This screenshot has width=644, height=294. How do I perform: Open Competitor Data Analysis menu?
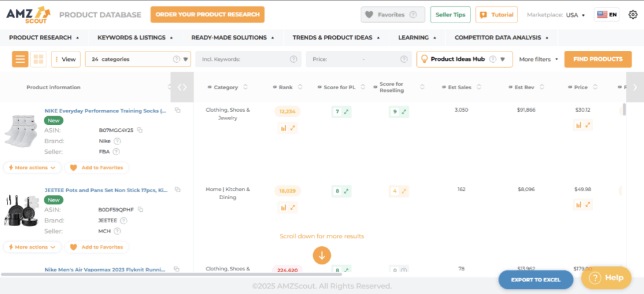(501, 38)
